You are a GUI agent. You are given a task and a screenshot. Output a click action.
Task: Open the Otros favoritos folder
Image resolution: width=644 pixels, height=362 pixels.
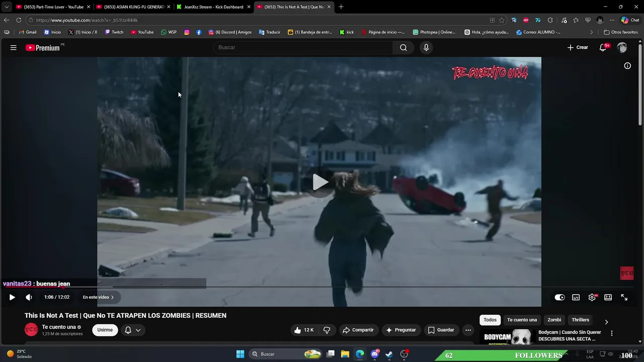tap(621, 32)
